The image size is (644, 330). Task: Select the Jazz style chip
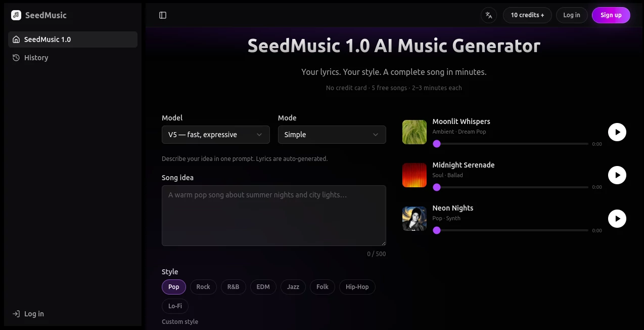pyautogui.click(x=293, y=287)
